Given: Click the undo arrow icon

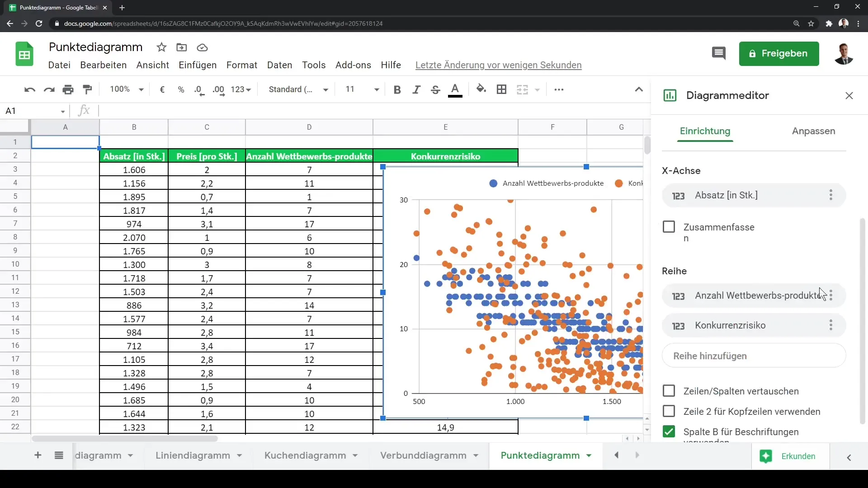Looking at the screenshot, I should click(30, 89).
